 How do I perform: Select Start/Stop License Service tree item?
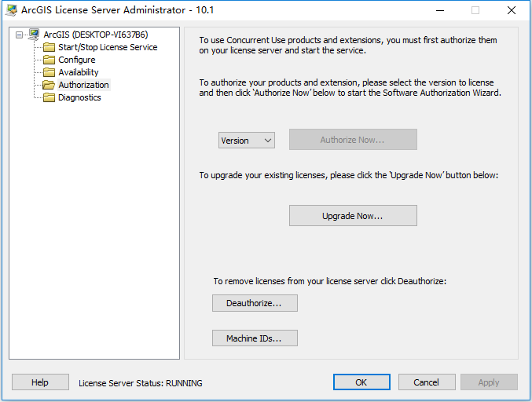pyautogui.click(x=108, y=47)
